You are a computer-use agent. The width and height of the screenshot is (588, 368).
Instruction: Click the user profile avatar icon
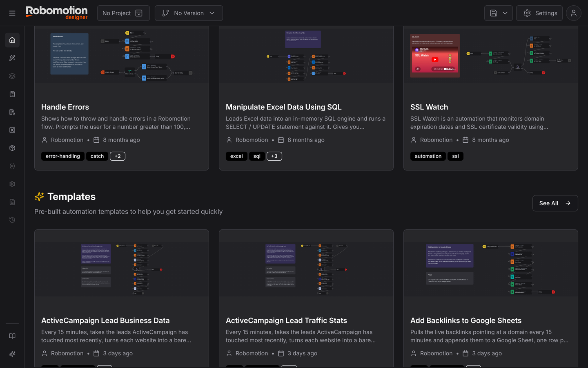coord(574,13)
